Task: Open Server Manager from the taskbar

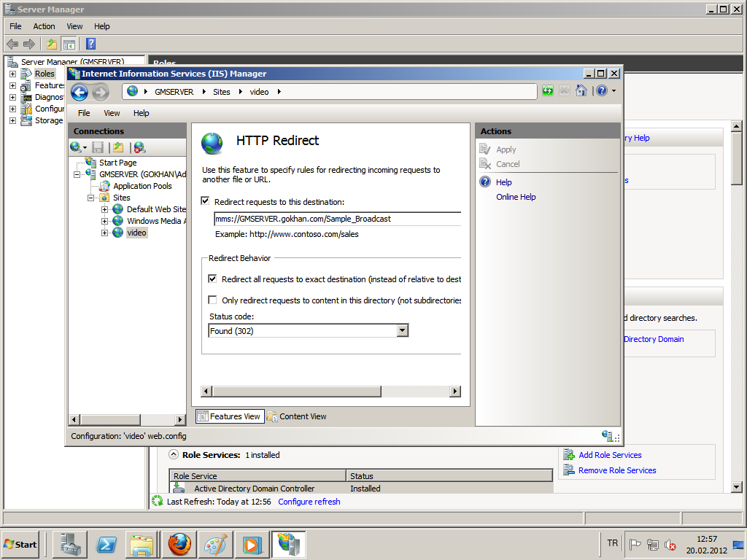Action: 69,544
